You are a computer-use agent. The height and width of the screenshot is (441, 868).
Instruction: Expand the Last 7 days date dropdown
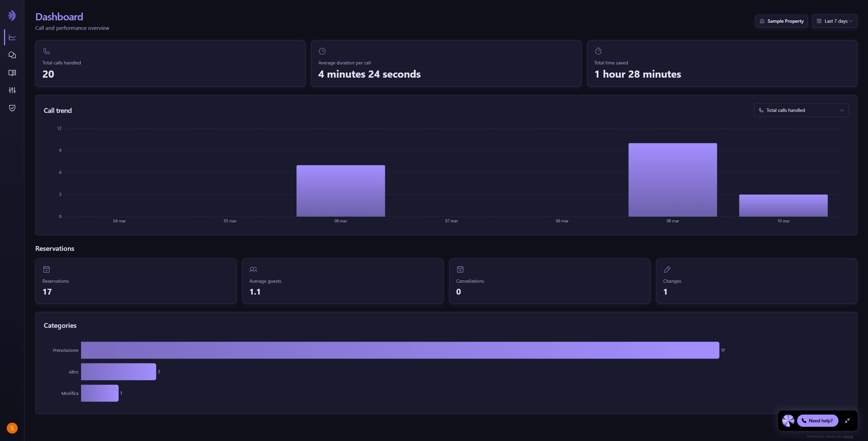(x=834, y=21)
